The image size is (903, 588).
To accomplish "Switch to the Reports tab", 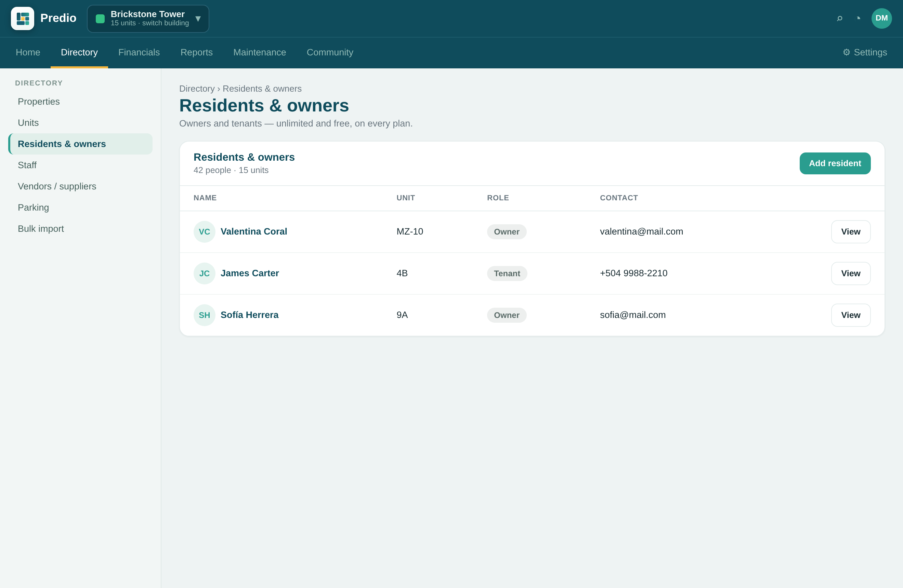I will [197, 52].
